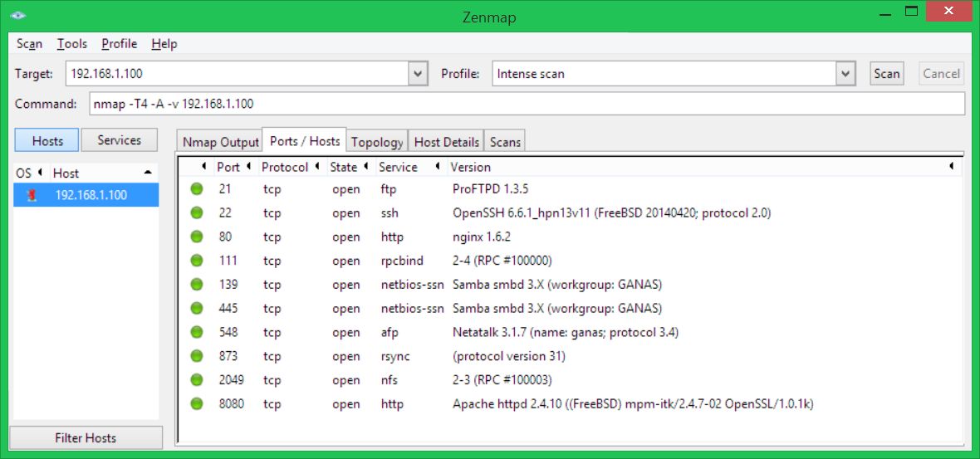
Task: Sort the host list by Host column header
Action: (104, 173)
